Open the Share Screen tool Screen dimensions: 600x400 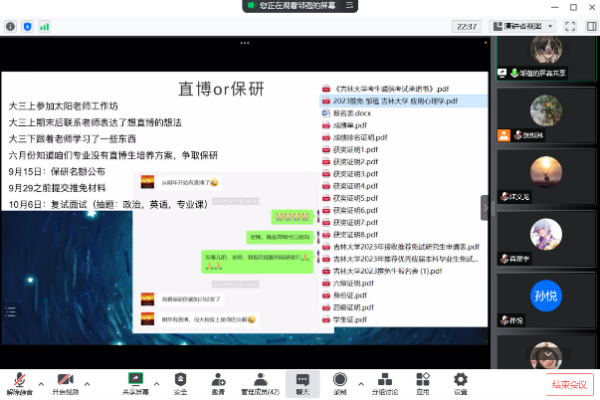point(136,380)
